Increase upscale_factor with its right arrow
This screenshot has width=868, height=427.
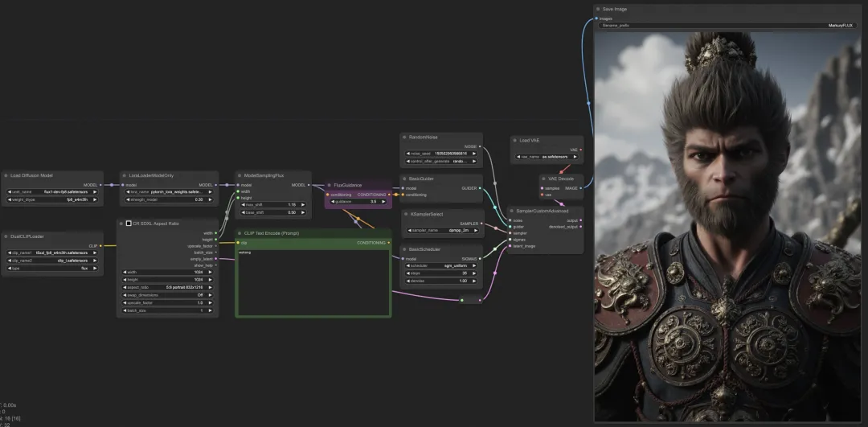tap(211, 303)
